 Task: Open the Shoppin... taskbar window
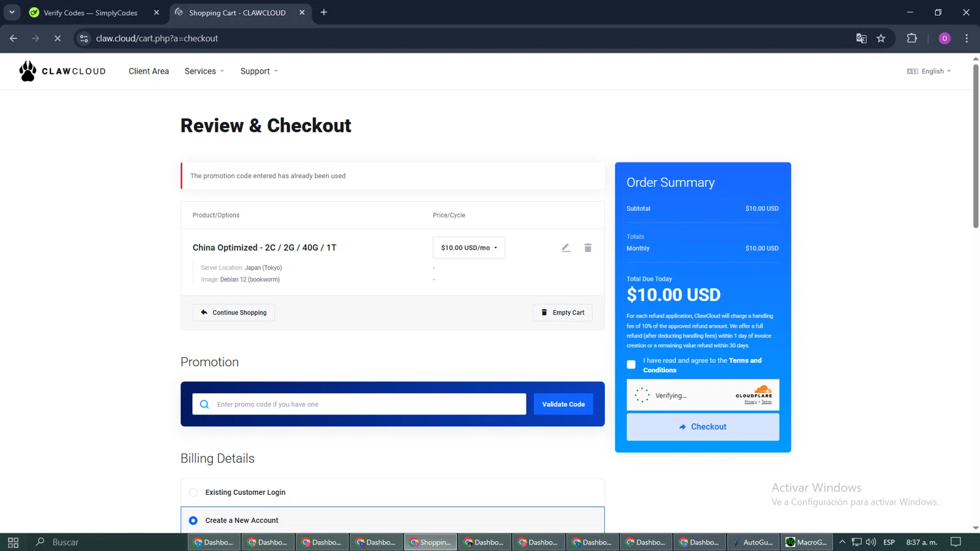[x=431, y=543]
